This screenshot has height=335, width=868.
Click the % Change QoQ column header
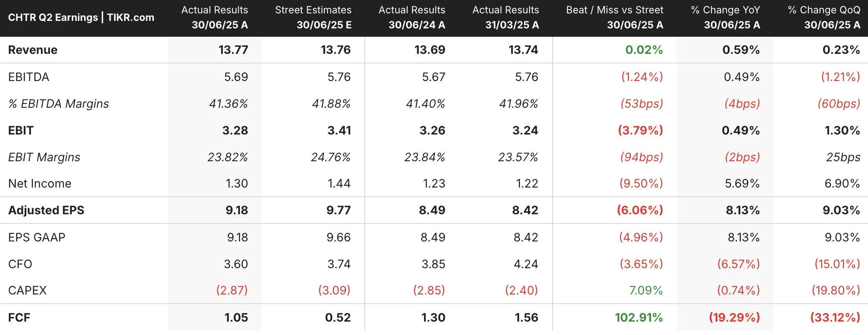tap(824, 18)
